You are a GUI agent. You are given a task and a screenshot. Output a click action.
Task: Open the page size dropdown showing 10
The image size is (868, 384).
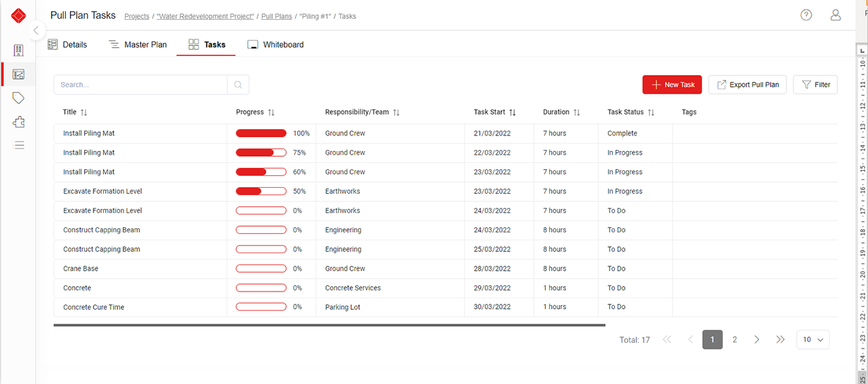pos(813,339)
